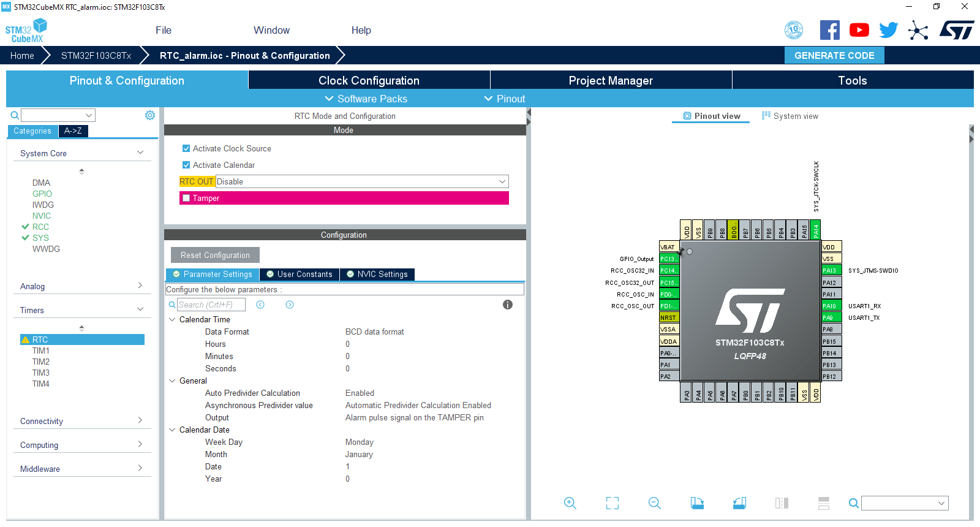Rotate the chip counter-clockwise
This screenshot has width=980, height=527.
click(739, 503)
